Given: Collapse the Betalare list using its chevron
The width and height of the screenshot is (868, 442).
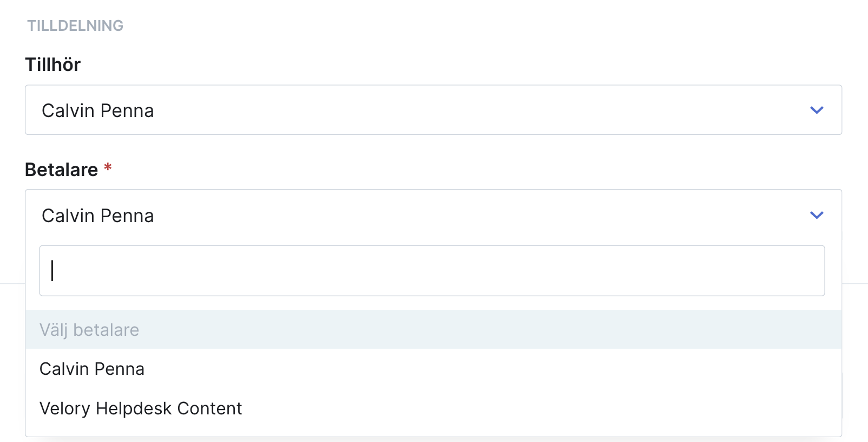Looking at the screenshot, I should (x=817, y=215).
